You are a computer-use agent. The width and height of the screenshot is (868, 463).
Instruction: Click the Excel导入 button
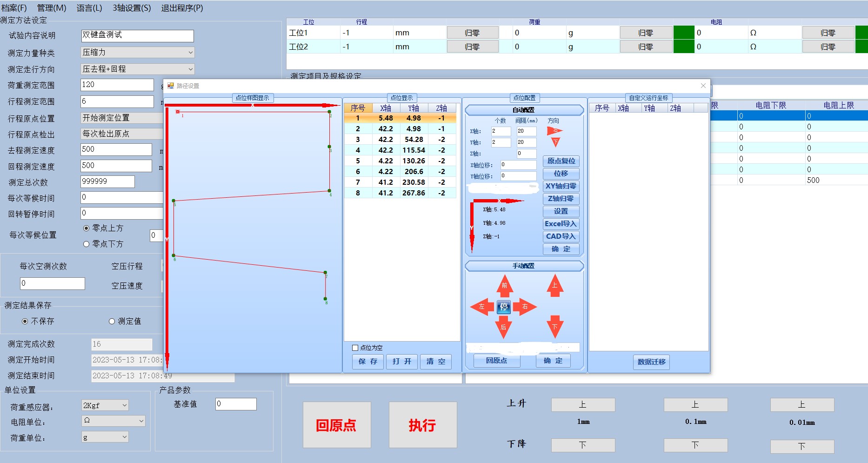(x=561, y=224)
